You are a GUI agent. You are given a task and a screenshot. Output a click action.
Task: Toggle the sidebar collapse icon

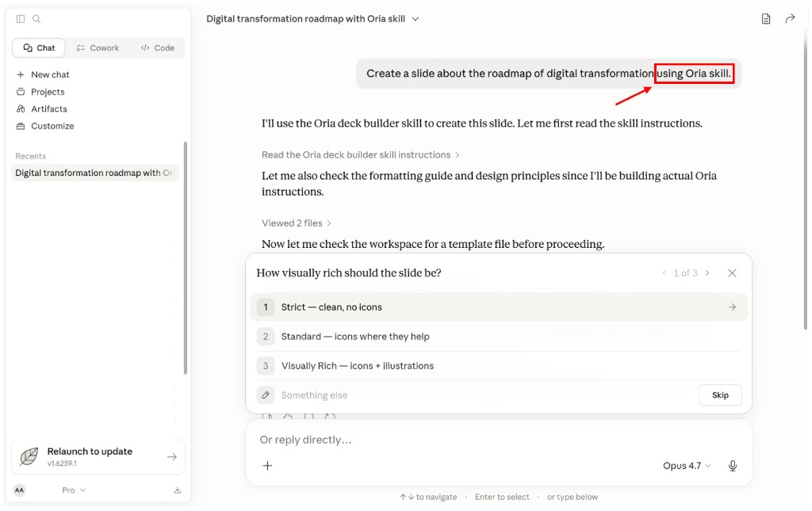21,19
